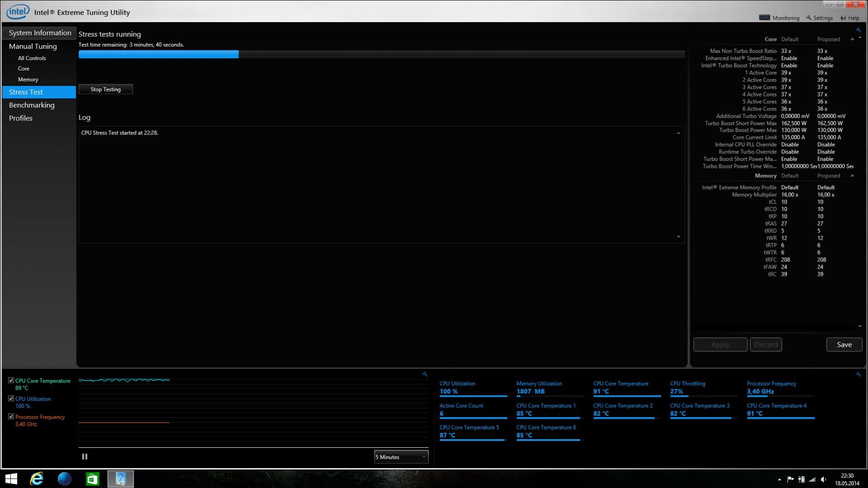Click the Turbo Boost Short Power Max row
Viewport: 868px width, 488px height.
774,123
